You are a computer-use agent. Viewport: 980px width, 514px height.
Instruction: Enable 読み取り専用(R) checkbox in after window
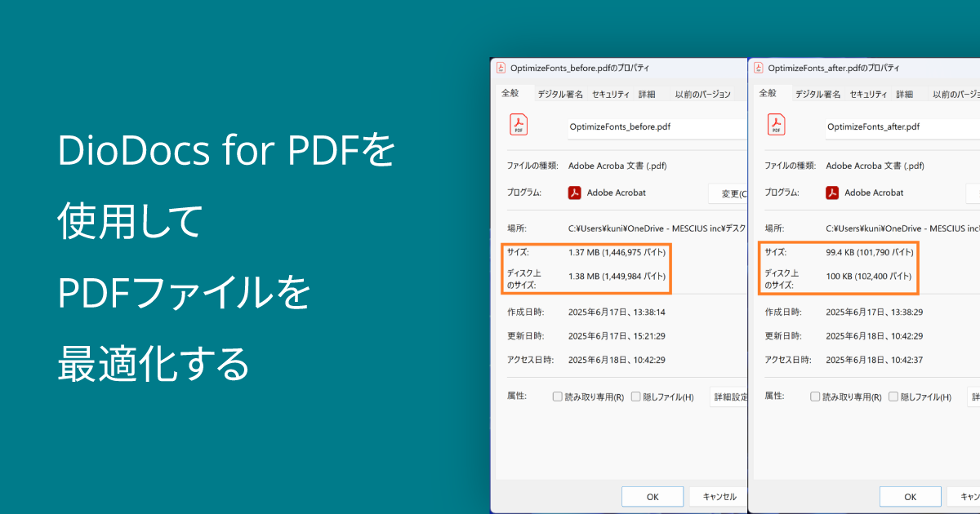pos(815,397)
